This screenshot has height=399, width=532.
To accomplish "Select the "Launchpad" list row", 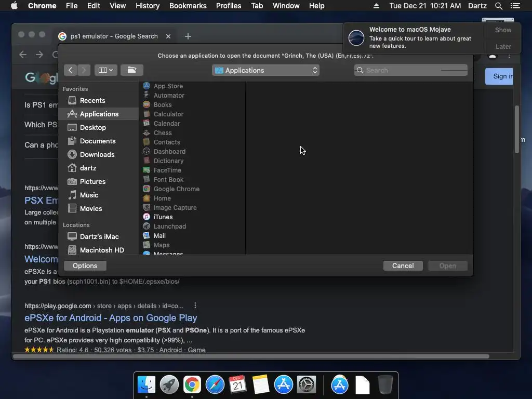I will (192, 226).
